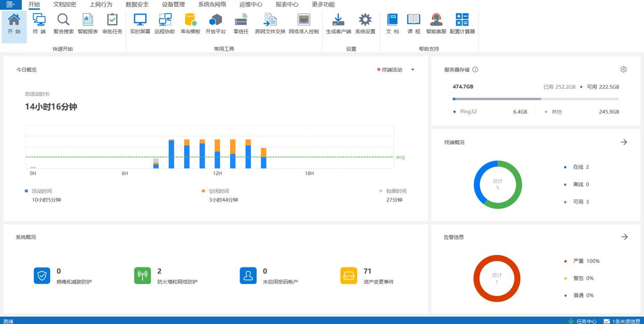Open 智能客服 support agent icon
This screenshot has height=324, width=644.
tap(436, 24)
